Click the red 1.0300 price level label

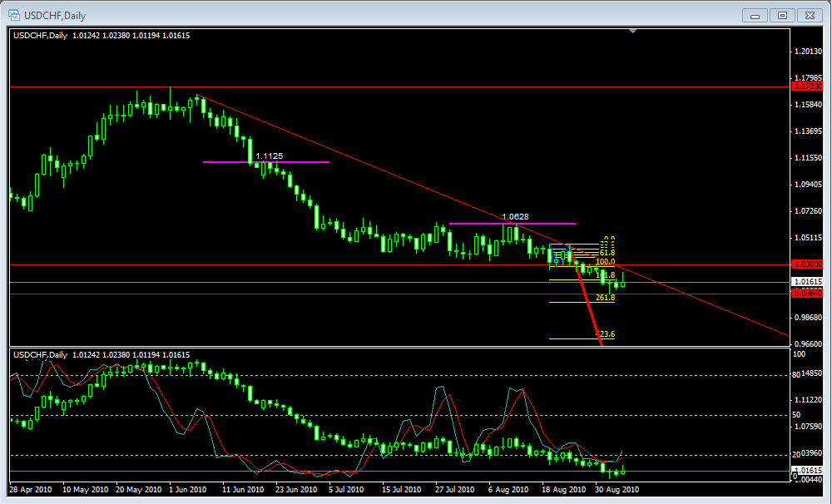[808, 264]
